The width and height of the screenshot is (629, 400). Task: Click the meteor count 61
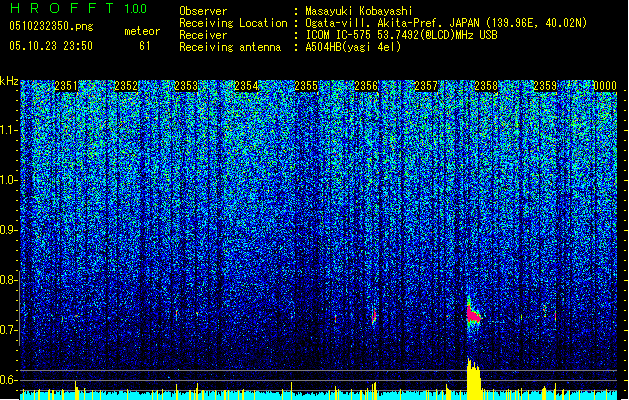click(x=145, y=46)
